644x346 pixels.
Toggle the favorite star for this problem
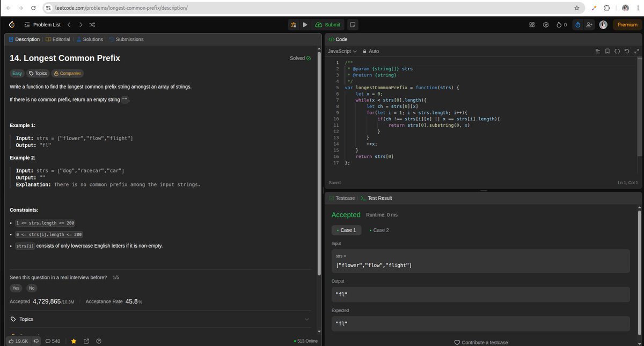[74, 341]
